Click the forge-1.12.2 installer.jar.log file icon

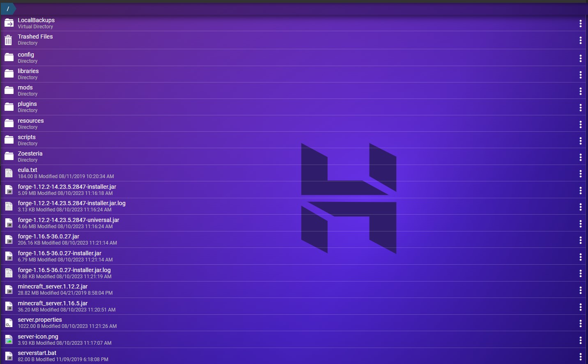click(9, 206)
